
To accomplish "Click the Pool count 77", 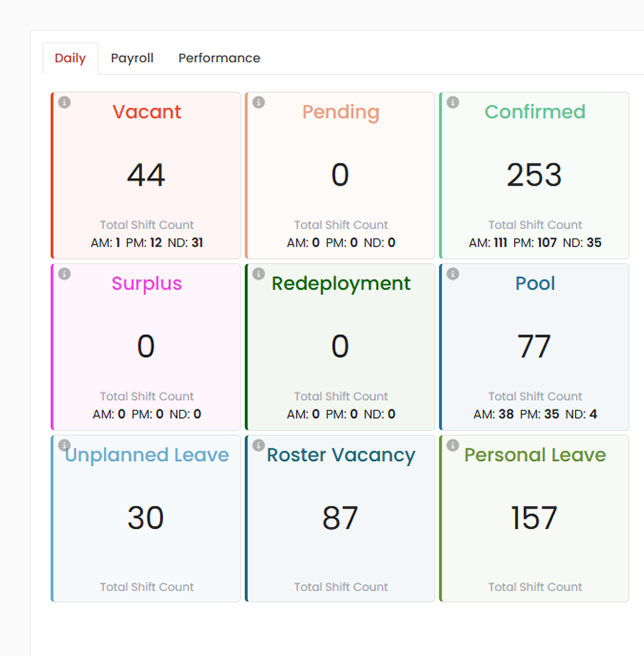I will pyautogui.click(x=534, y=347).
